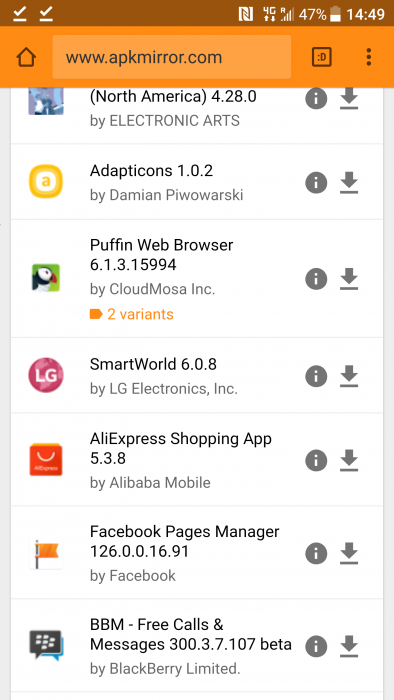Download Puffin Web Browser APK

[x=349, y=279]
